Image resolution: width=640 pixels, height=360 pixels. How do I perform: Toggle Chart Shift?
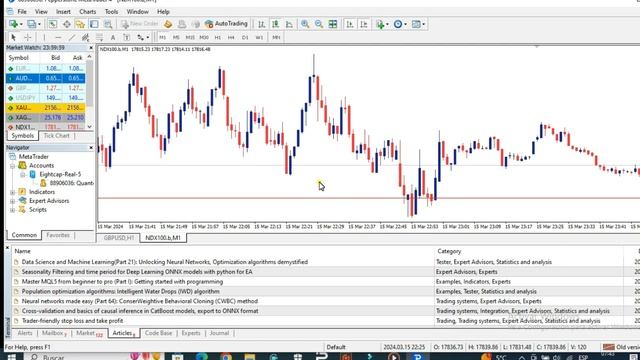coord(364,24)
